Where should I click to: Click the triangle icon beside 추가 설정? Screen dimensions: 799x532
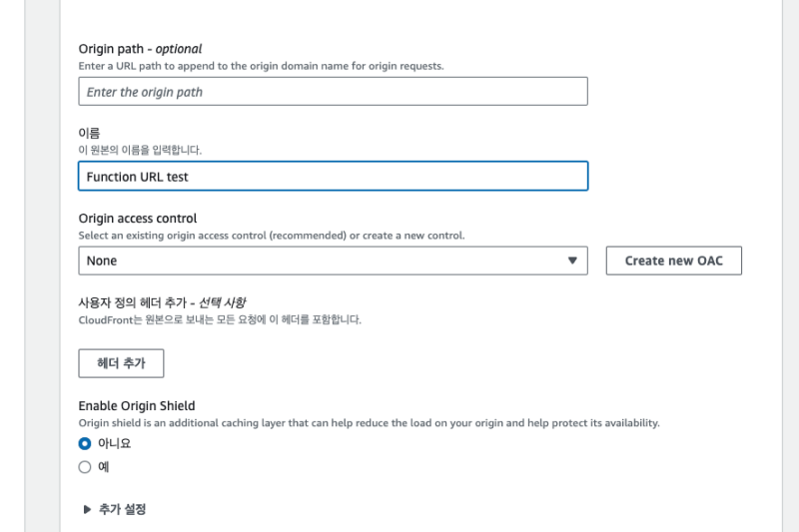point(88,509)
